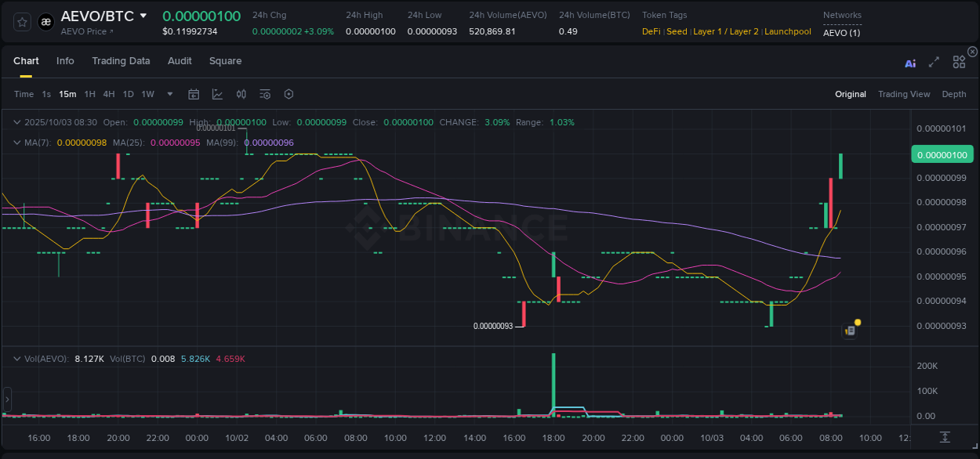Toggle the favorite star for AEVO/BTC
The width and height of the screenshot is (980, 459).
coord(21,22)
